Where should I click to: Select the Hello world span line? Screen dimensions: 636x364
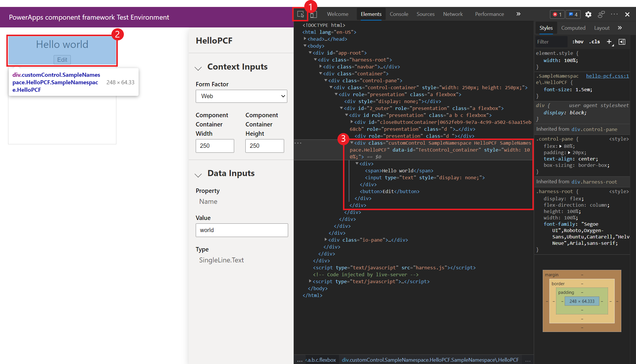point(399,171)
